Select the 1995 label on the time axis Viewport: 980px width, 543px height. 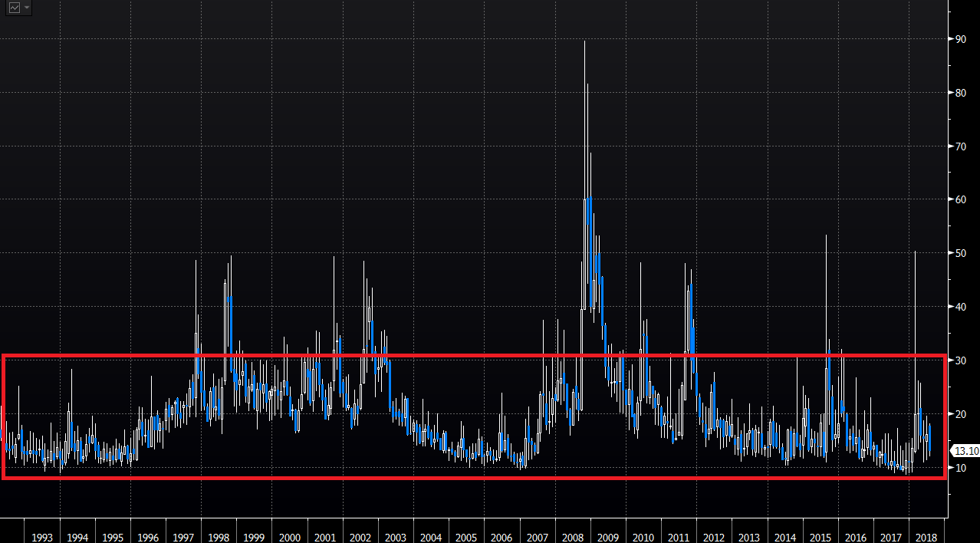click(113, 538)
